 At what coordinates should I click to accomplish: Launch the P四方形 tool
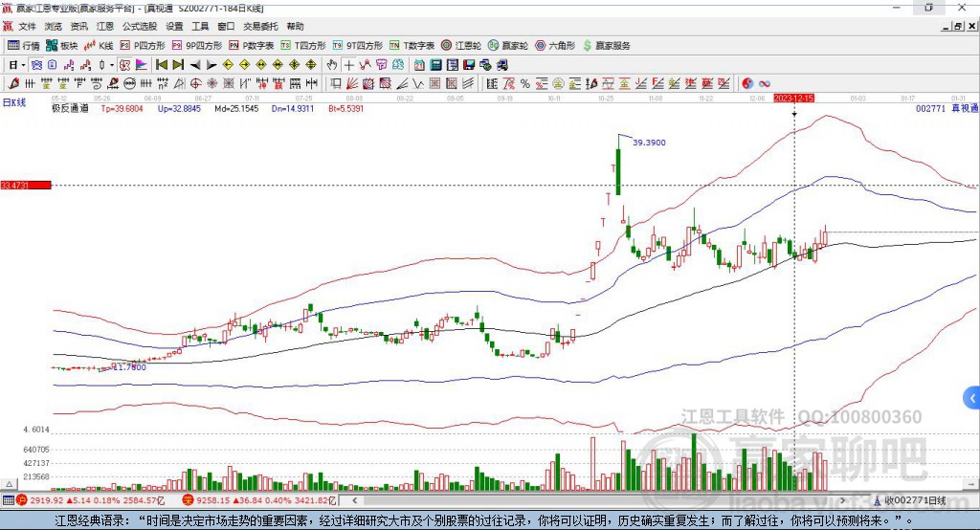pyautogui.click(x=143, y=46)
